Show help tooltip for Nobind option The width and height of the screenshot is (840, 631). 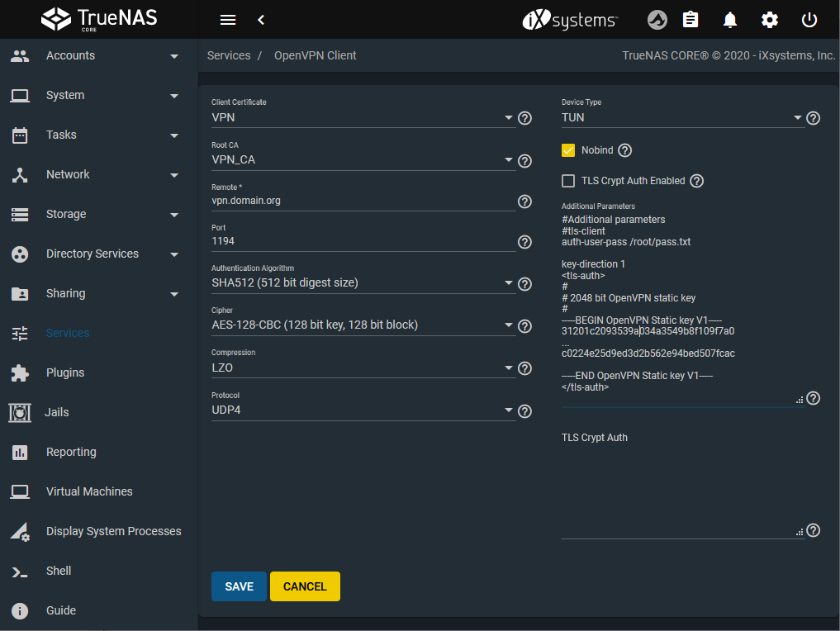tap(625, 150)
